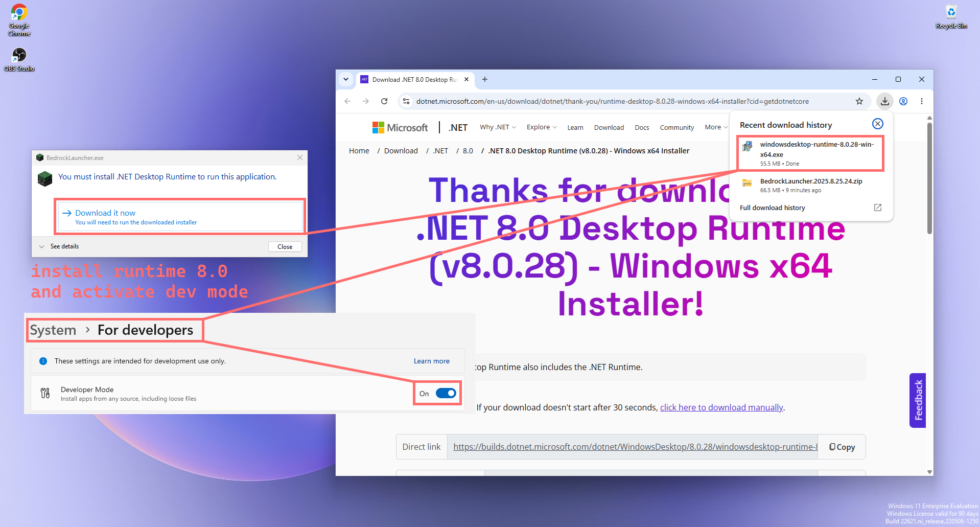Click the Chrome address bar URL
980x527 pixels.
tap(612, 101)
